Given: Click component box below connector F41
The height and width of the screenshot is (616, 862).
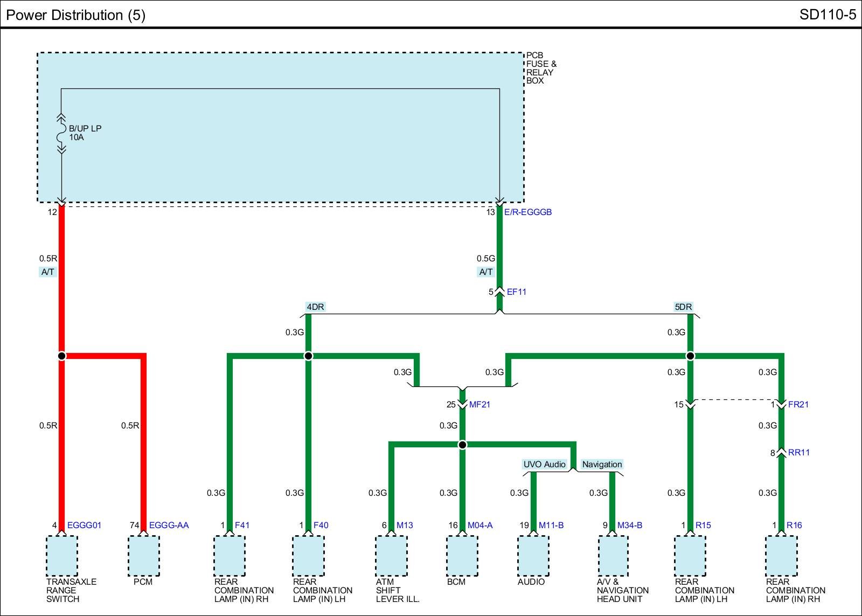Looking at the screenshot, I should 230,556.
